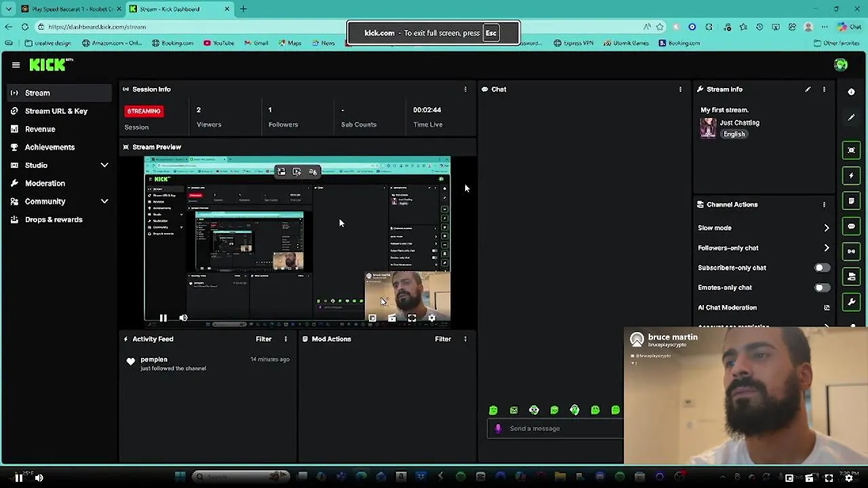
Task: Open the Kick hamburger navigation menu
Action: pos(16,65)
